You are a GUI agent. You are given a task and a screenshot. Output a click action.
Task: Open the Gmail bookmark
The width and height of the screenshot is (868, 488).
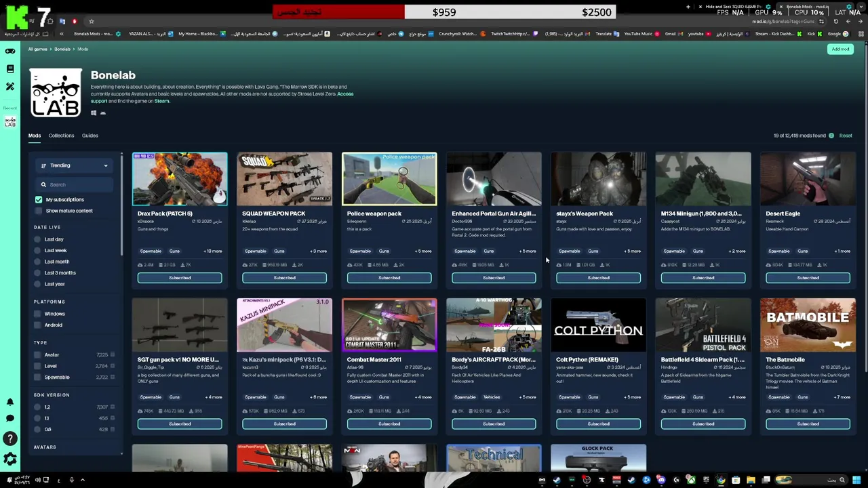point(673,34)
